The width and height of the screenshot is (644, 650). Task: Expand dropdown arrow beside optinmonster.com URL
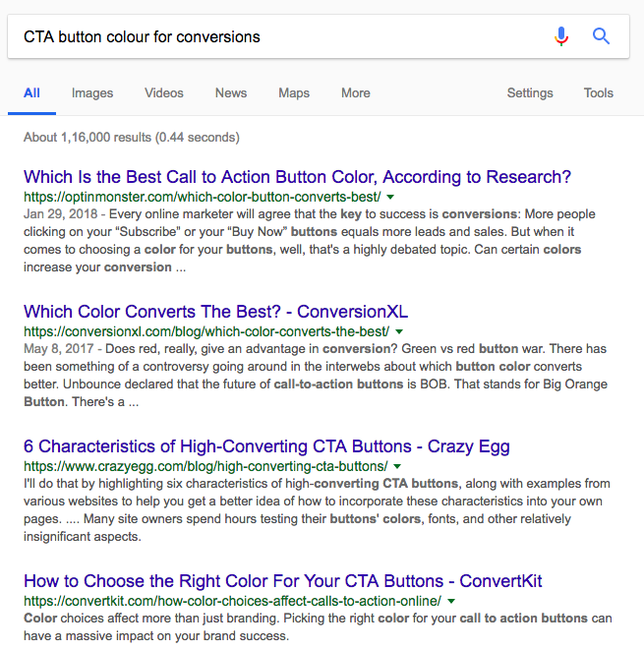391,197
